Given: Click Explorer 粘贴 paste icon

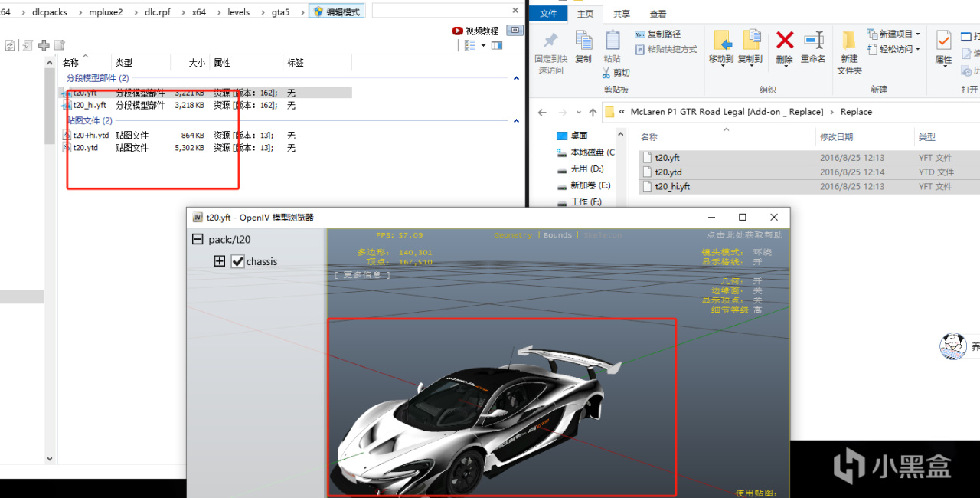Looking at the screenshot, I should click(612, 40).
